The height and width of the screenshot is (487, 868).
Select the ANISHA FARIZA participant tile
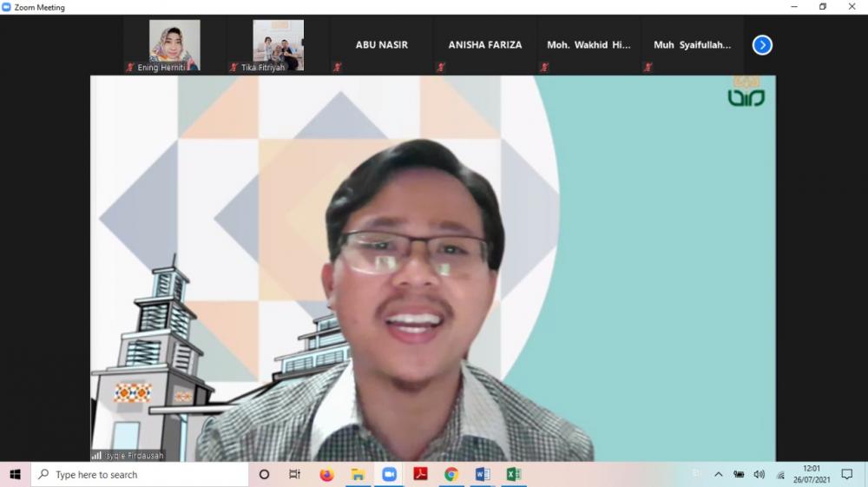click(485, 45)
